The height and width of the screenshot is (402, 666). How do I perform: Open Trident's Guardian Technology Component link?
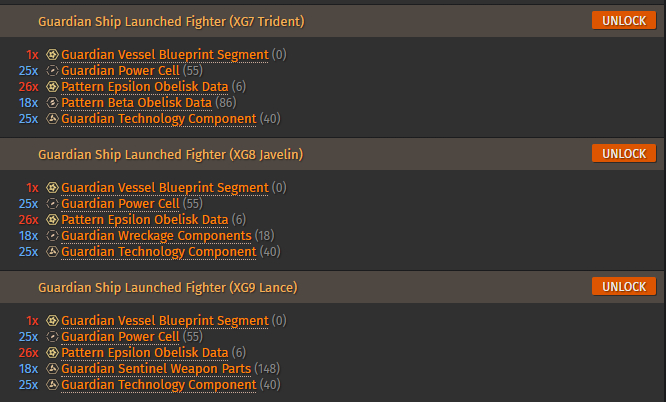(x=159, y=119)
